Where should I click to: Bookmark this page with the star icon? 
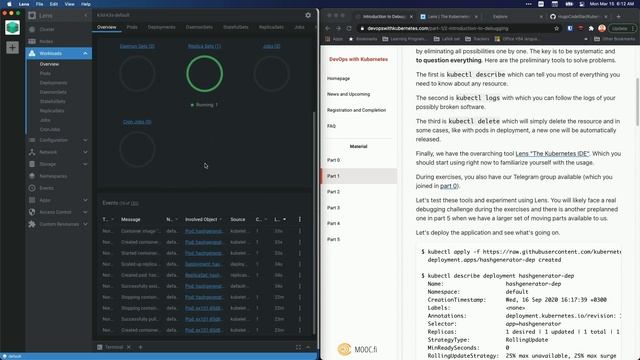point(556,28)
